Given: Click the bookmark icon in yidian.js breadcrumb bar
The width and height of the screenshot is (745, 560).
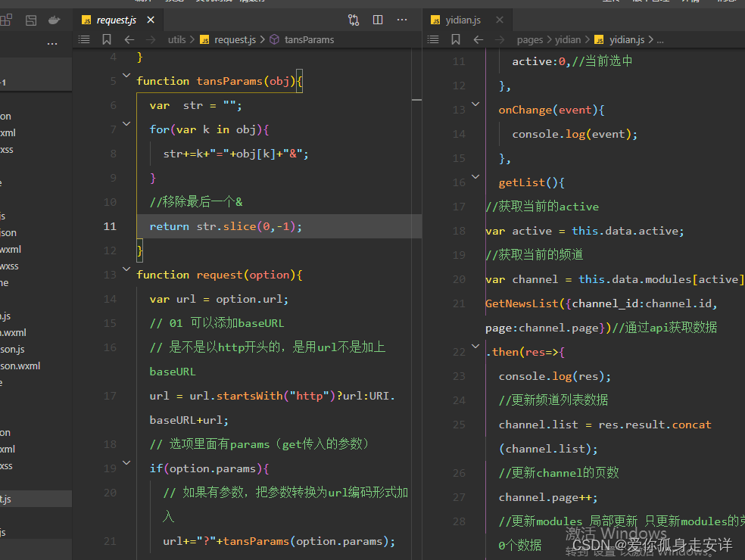Looking at the screenshot, I should 457,39.
